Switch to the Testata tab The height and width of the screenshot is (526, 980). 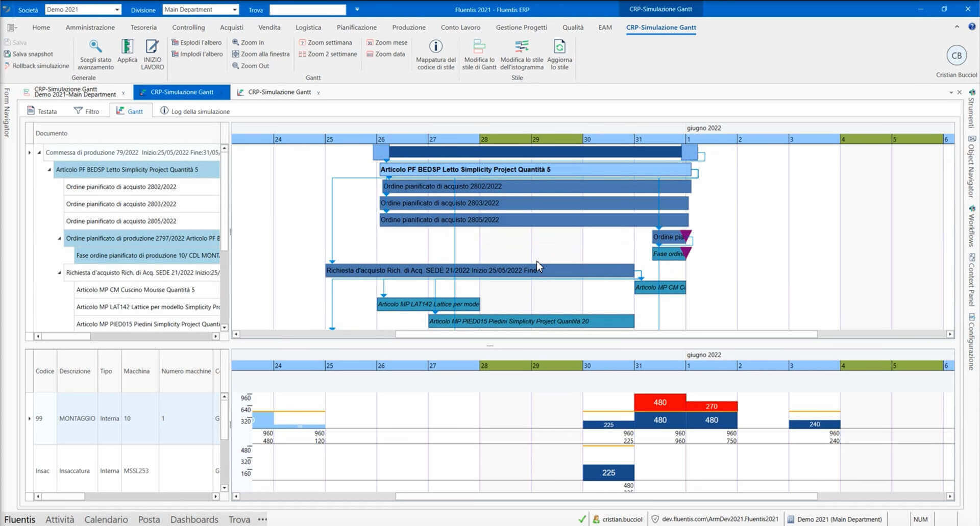[42, 111]
